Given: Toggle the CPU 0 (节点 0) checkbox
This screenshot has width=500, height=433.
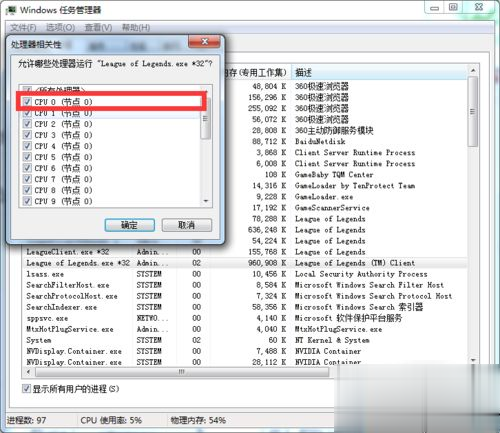Looking at the screenshot, I should tap(27, 102).
